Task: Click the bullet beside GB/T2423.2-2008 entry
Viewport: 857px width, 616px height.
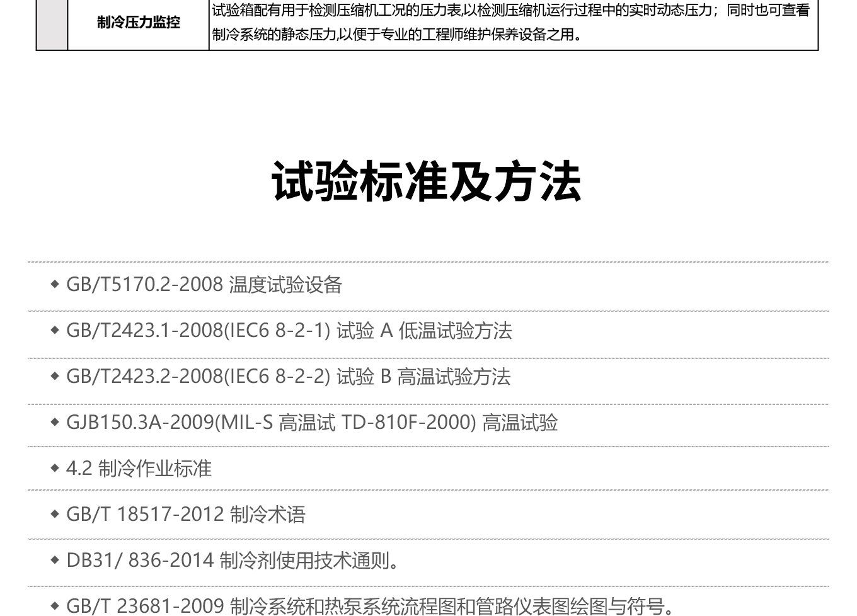Action: (55, 377)
